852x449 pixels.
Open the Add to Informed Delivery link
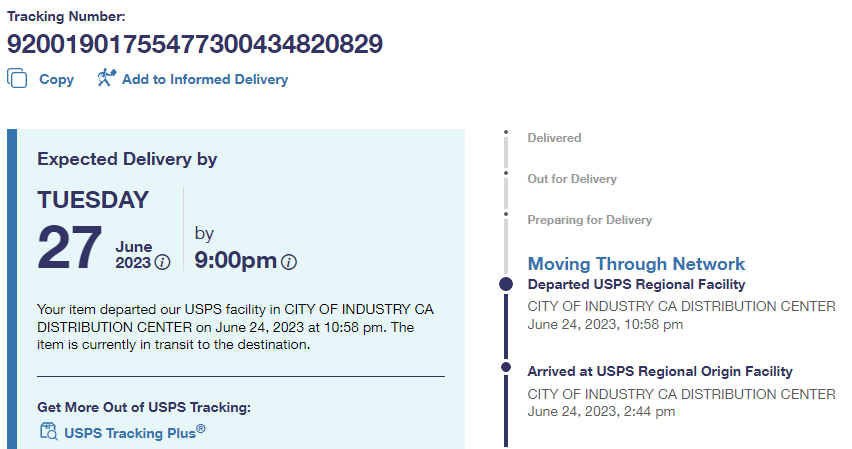(205, 79)
